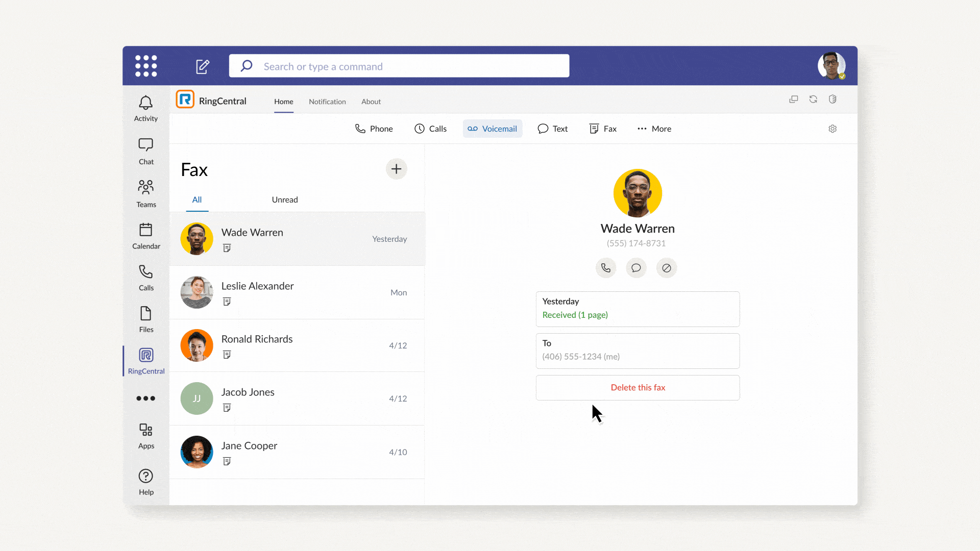Expand the More menu in the toolbar
The height and width of the screenshot is (551, 980).
[x=654, y=129]
